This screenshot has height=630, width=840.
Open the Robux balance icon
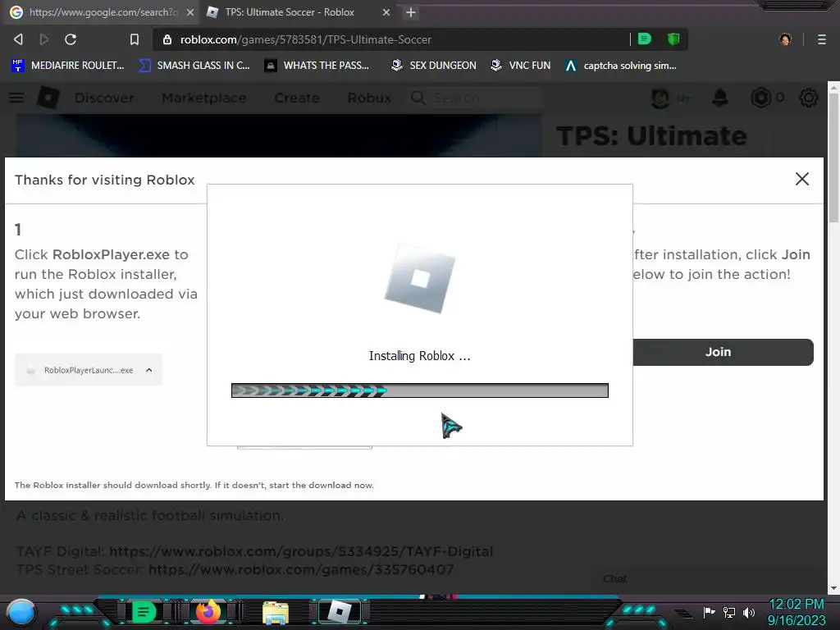pos(761,98)
